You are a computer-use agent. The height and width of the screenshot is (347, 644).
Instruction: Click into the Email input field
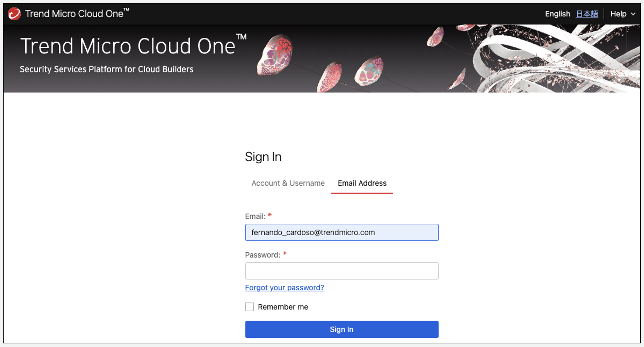(341, 233)
